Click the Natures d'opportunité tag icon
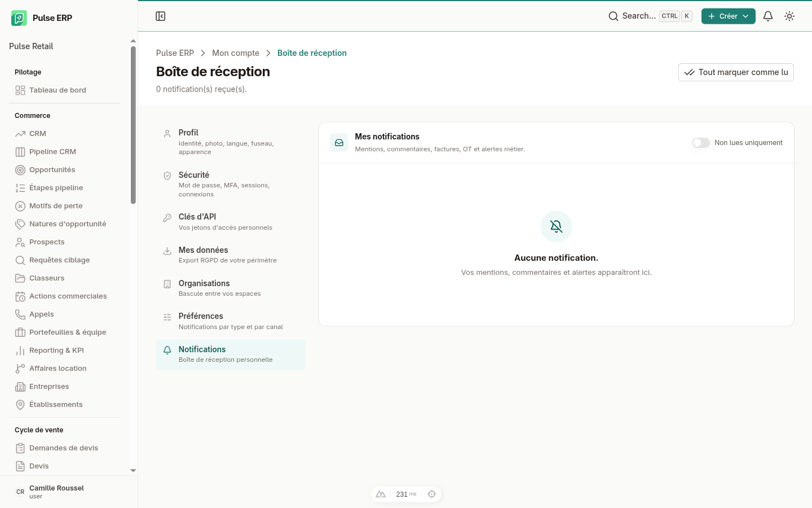 (20, 224)
